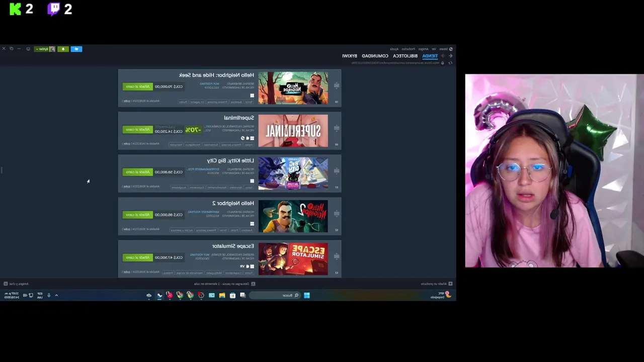Open the taskbar clock and date
644x362 pixels.
coord(12,295)
